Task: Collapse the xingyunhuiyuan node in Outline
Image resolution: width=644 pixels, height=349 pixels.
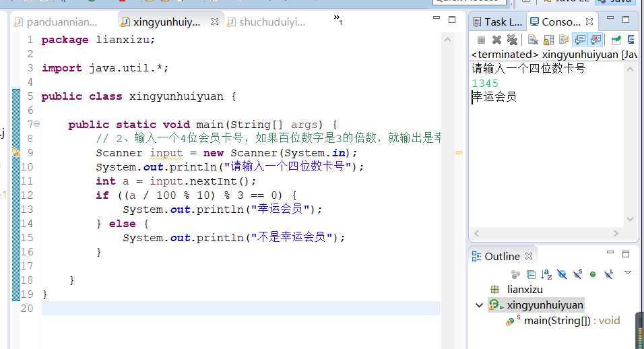Action: 479,305
